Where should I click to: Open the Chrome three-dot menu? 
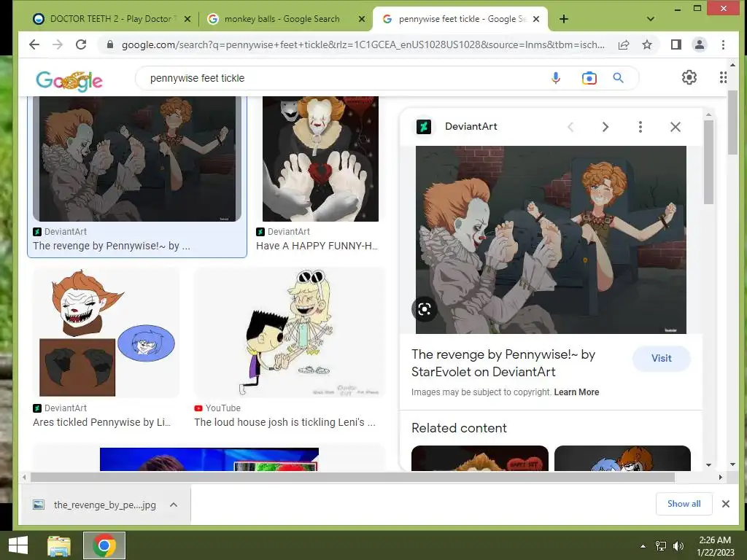(x=723, y=44)
